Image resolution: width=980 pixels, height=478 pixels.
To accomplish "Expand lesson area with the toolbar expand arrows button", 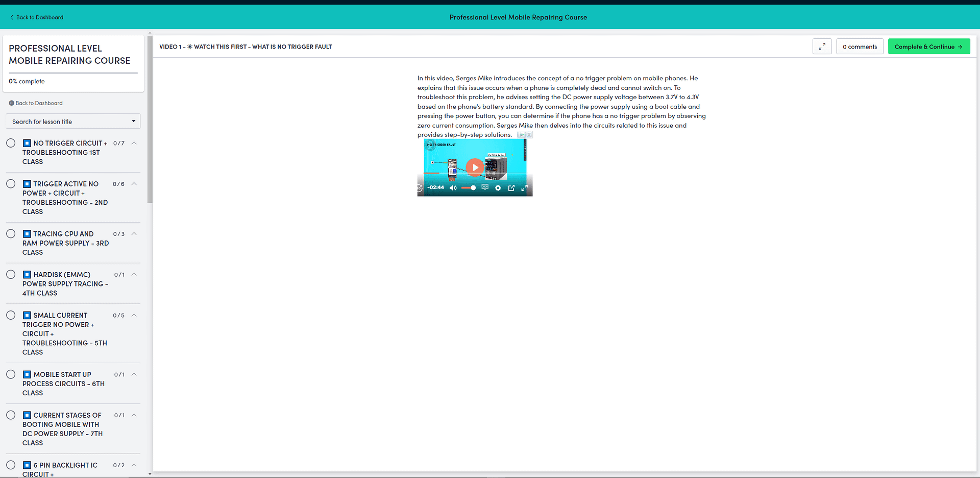I will [822, 46].
